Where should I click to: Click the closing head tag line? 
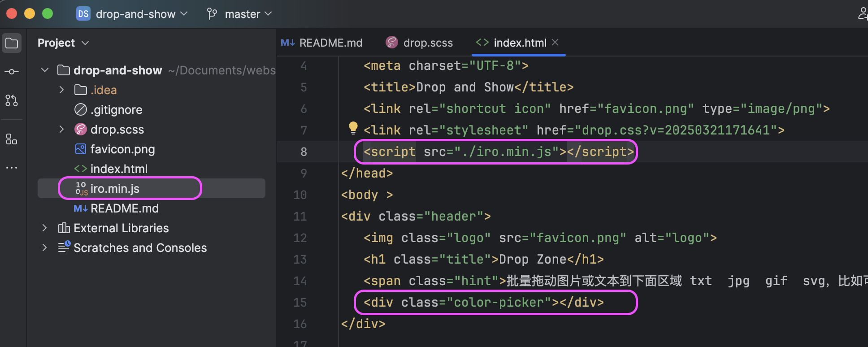tap(367, 173)
